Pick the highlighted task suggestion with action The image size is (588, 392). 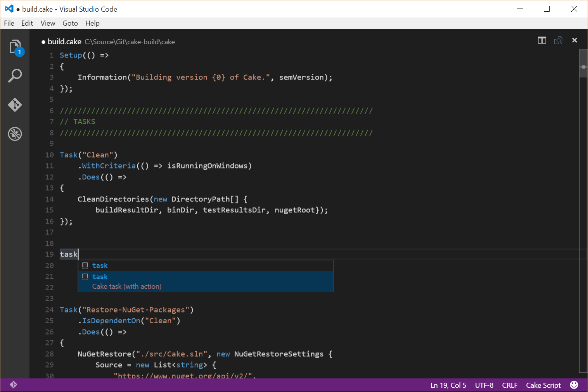206,281
